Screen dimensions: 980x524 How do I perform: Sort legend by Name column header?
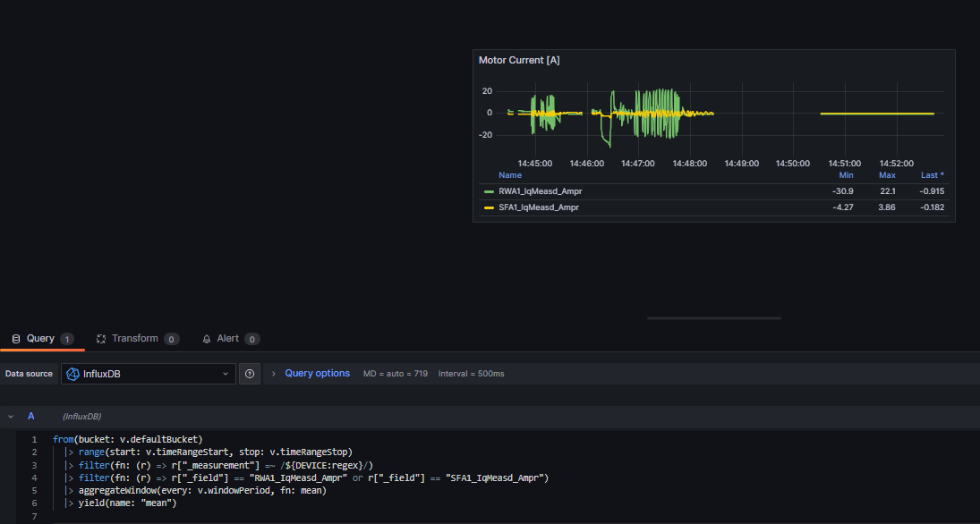point(510,175)
